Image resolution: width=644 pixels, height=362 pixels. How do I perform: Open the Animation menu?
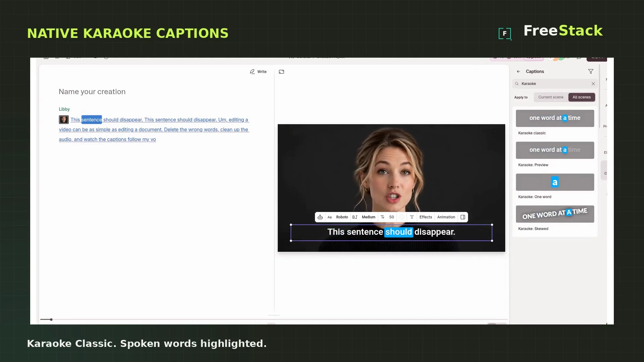point(446,217)
